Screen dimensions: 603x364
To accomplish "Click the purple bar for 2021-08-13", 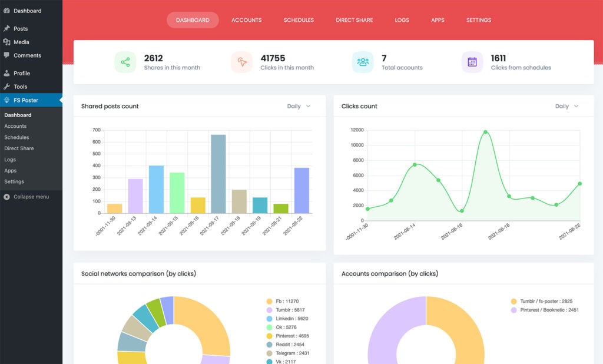I will [x=135, y=196].
